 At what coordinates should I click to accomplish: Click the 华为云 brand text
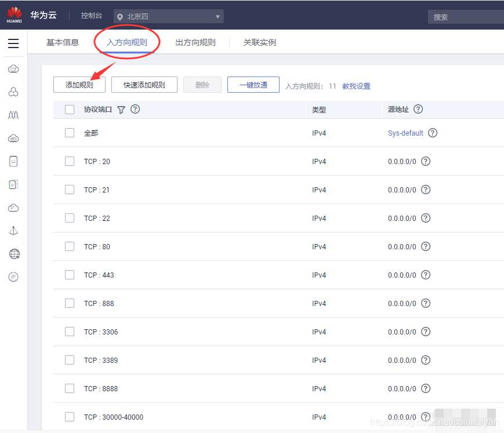pyautogui.click(x=43, y=15)
